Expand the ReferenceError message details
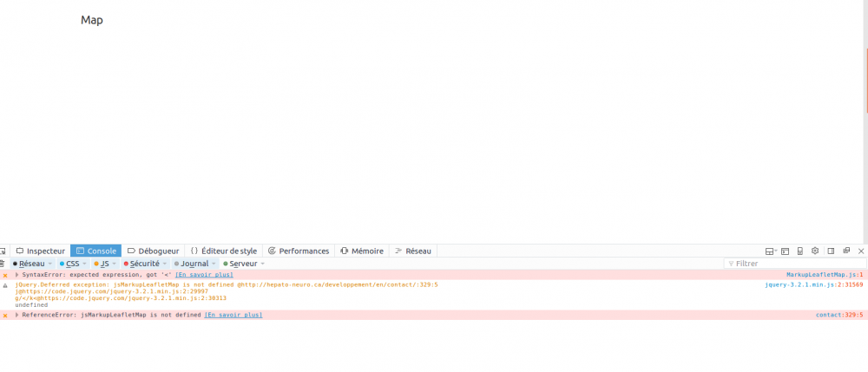The image size is (868, 372). click(x=16, y=315)
